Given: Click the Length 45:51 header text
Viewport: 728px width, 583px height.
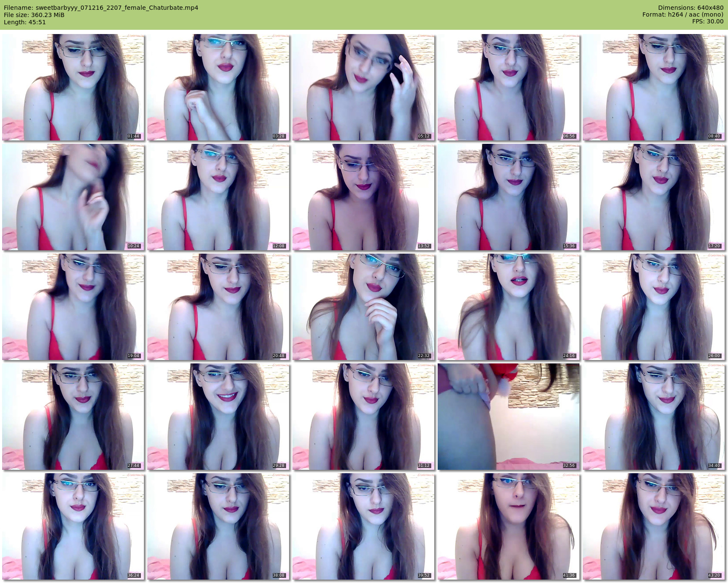Looking at the screenshot, I should [25, 22].
